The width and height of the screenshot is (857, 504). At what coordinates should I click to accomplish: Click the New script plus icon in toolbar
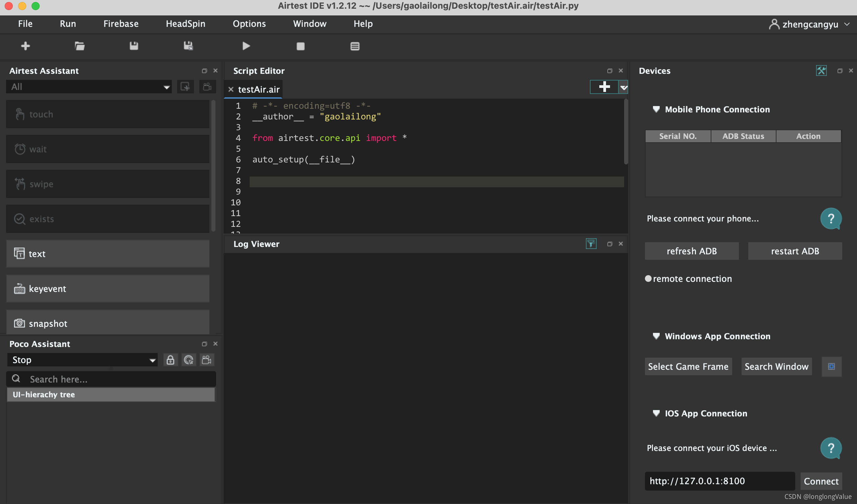(x=26, y=46)
